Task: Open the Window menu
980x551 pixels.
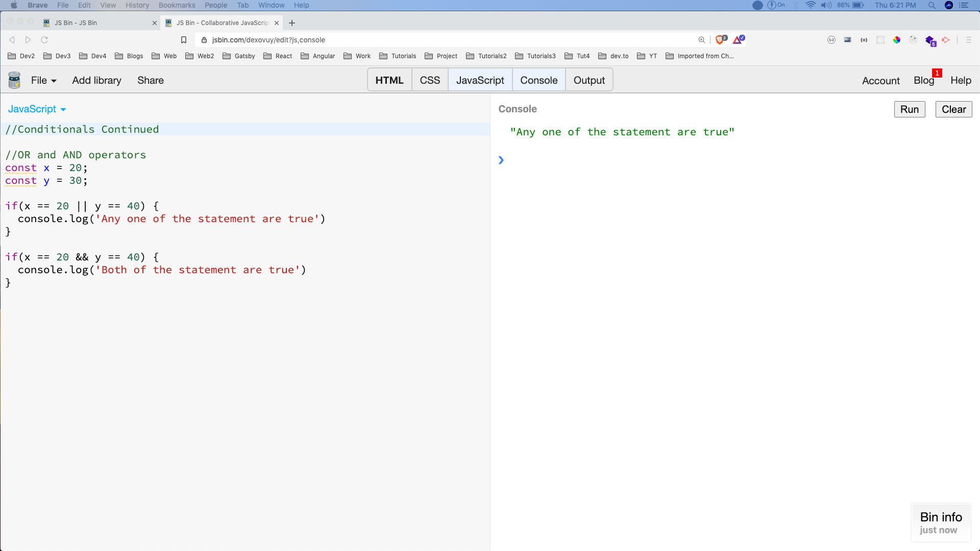Action: pyautogui.click(x=271, y=5)
